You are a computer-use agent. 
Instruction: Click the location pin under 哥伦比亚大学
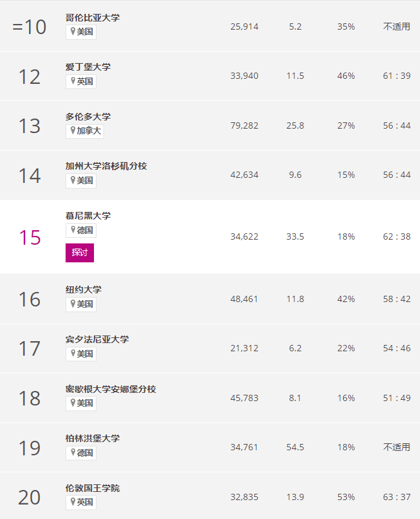[x=73, y=32]
